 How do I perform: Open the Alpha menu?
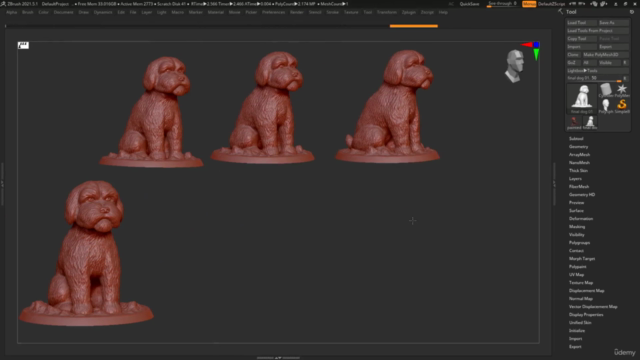point(11,12)
